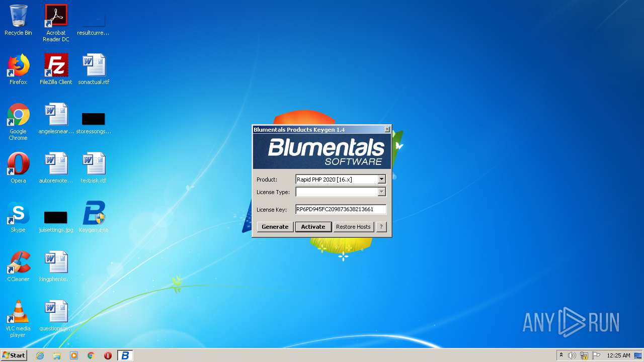Open Internet Explorer from taskbar
The width and height of the screenshot is (644, 362).
(40, 355)
